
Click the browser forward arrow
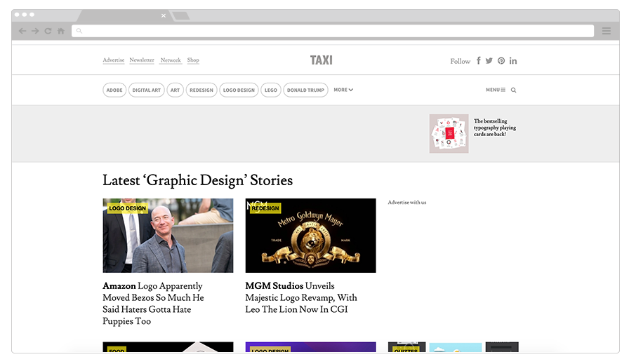[x=35, y=31]
